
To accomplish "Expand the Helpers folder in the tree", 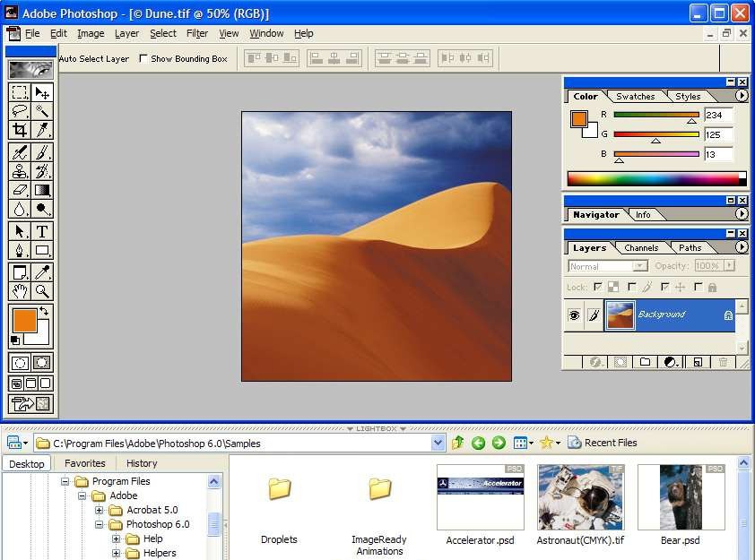I will (117, 553).
